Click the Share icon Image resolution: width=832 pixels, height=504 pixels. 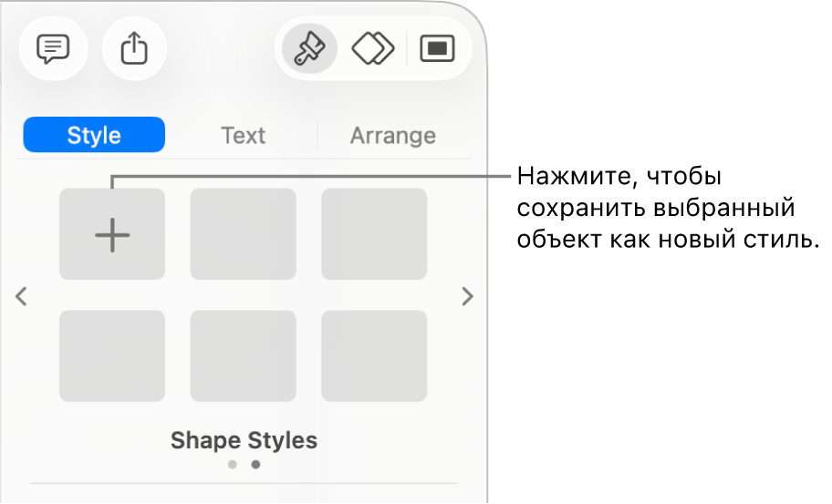tap(134, 48)
